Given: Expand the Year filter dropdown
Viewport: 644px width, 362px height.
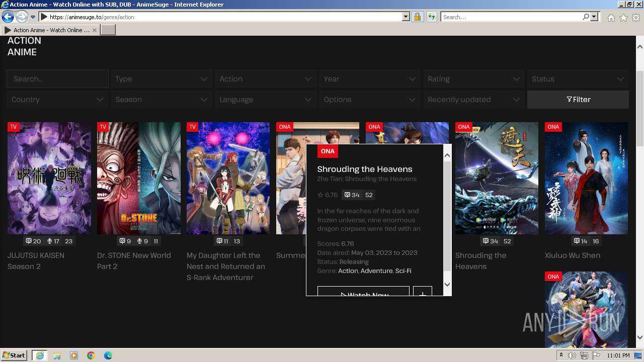Looking at the screenshot, I should click(369, 79).
